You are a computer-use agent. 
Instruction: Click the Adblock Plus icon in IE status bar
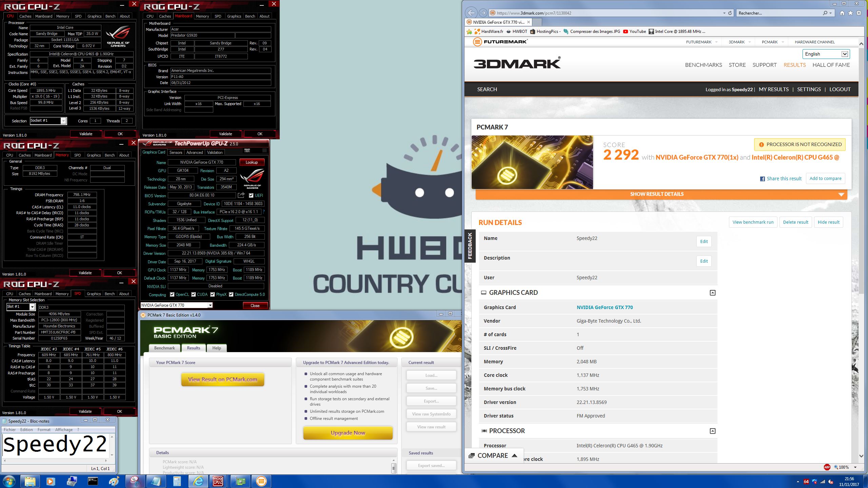827,467
